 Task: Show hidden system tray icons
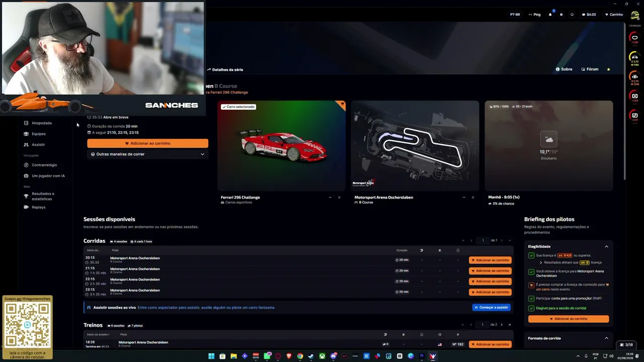pyautogui.click(x=578, y=356)
